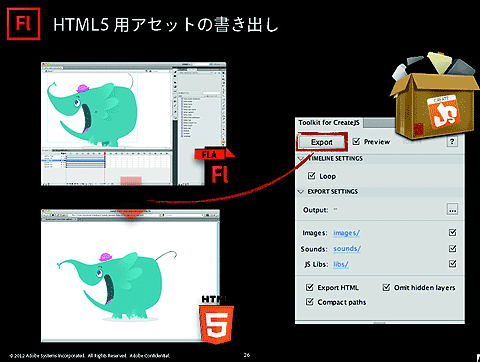The width and height of the screenshot is (480, 362).
Task: Click the Export button
Action: pos(322,142)
